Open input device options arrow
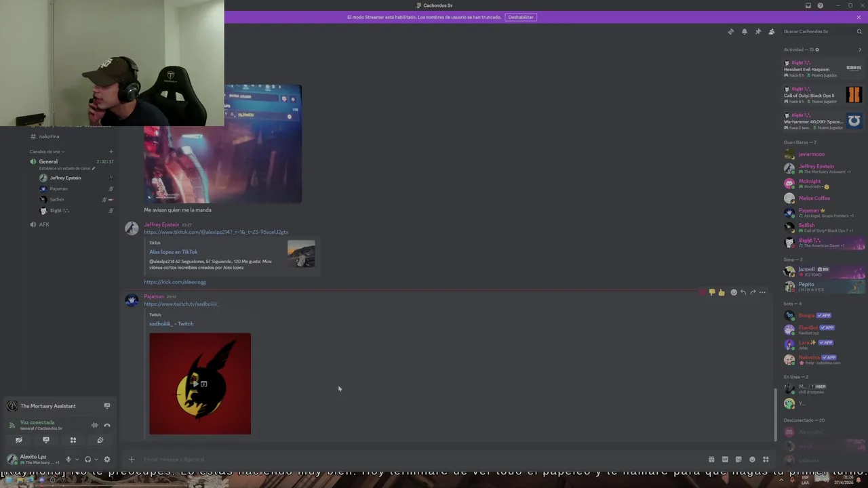This screenshot has height=488, width=868. point(77,460)
